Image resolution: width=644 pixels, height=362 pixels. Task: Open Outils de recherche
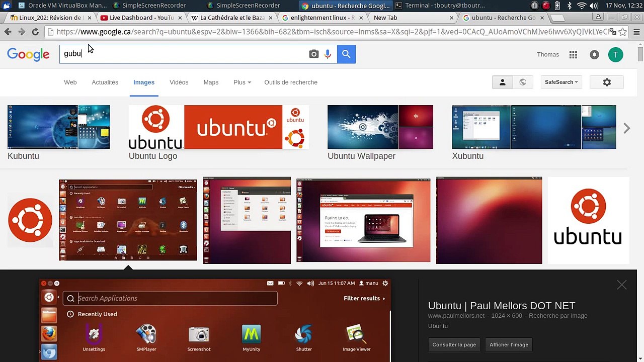[x=291, y=82]
